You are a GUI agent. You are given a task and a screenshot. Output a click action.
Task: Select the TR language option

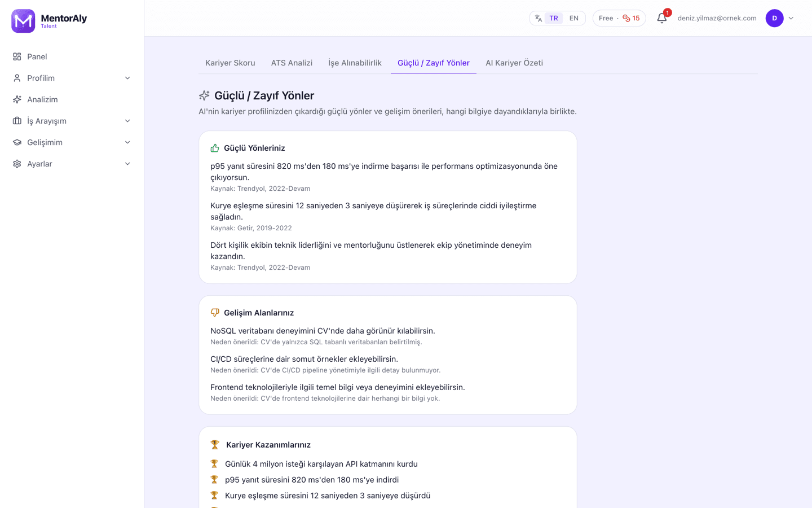point(554,18)
